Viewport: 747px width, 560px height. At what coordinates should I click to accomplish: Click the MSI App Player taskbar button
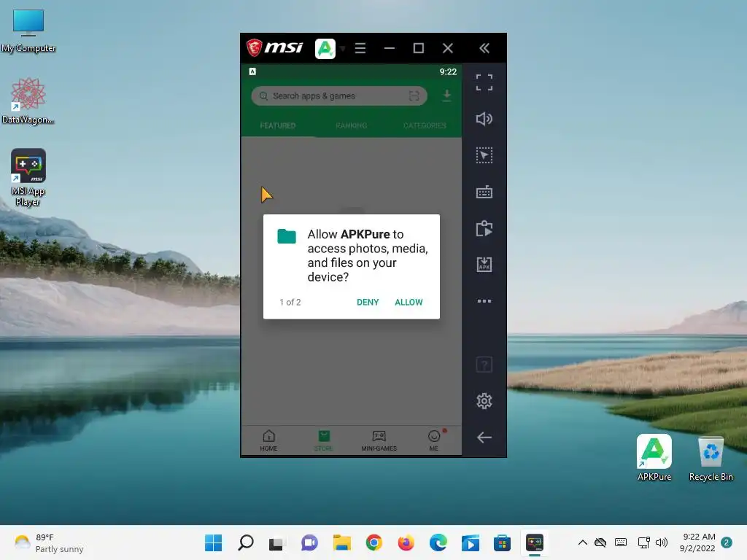coord(535,542)
